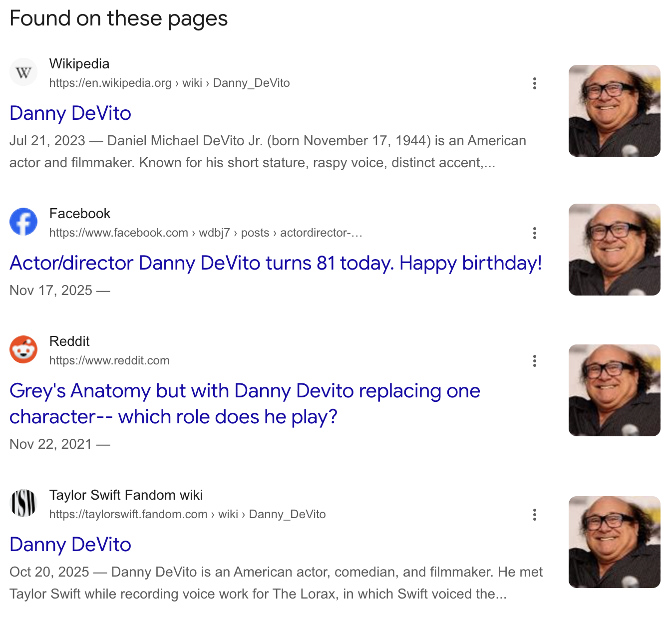Screen dimensions: 672x618
Task: Open more options for Reddit result
Action: (534, 361)
